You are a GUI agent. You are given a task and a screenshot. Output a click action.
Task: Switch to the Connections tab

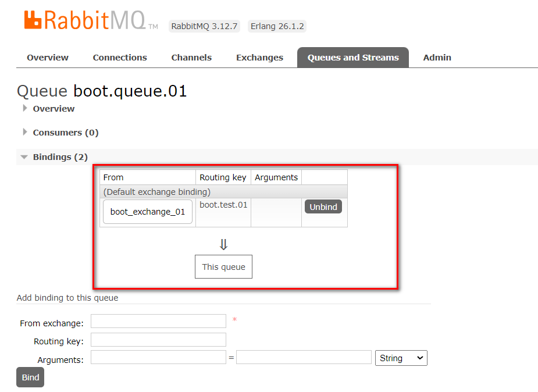pyautogui.click(x=120, y=58)
